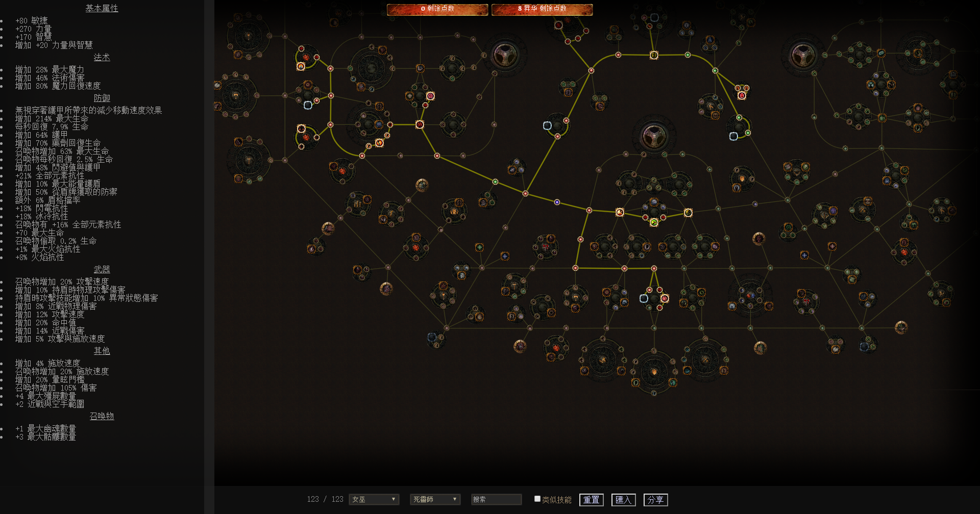Click '額外 6% 盾格擋率' stat

coord(47,200)
